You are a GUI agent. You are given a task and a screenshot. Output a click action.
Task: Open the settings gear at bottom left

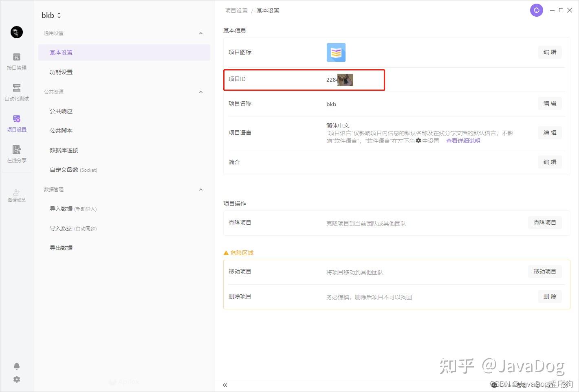tap(16, 379)
